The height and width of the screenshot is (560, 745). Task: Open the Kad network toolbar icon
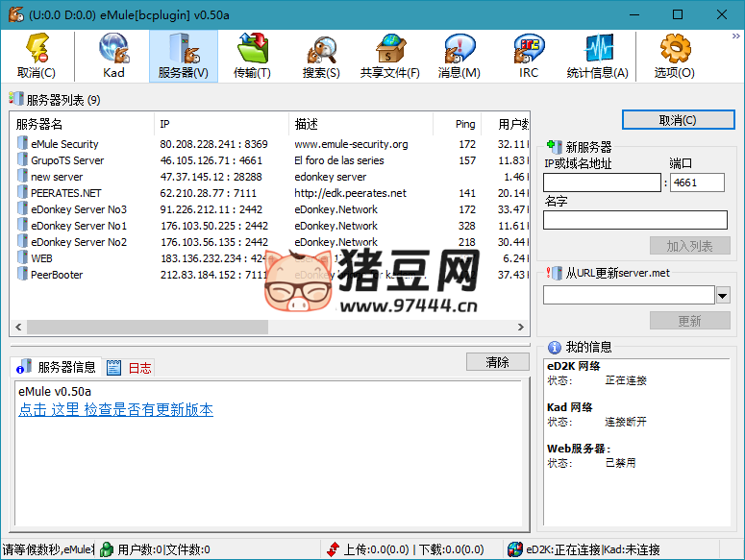[113, 48]
